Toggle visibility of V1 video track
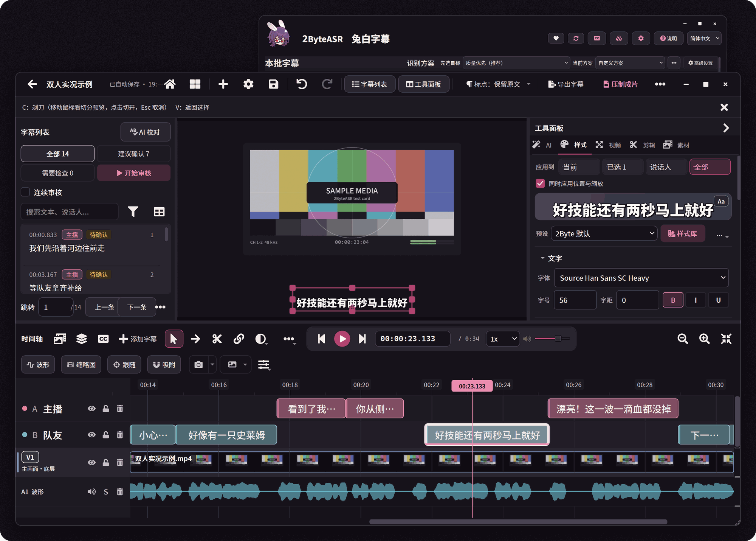756x541 pixels. (91, 462)
